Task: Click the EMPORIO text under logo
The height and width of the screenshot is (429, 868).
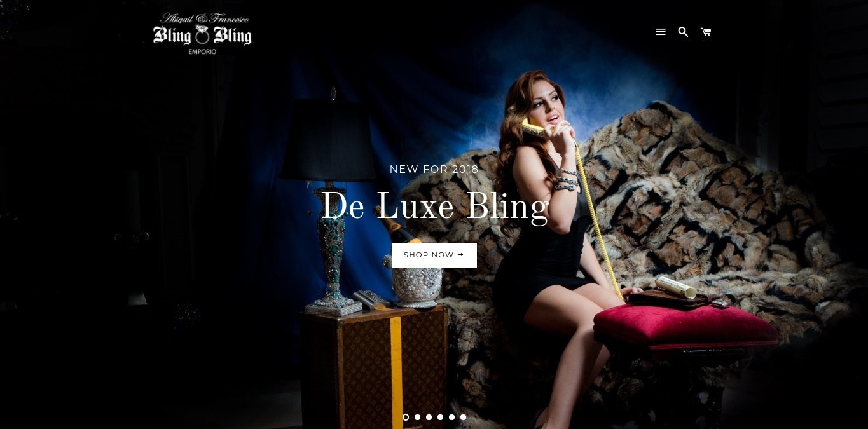Action: point(202,51)
